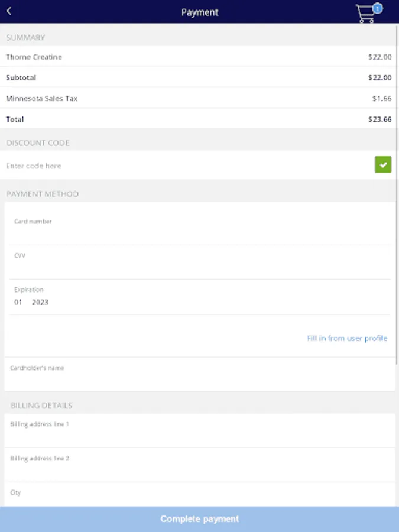Screen dimensions: 399x532
Task: Select the expiration month 01
Action: click(x=18, y=302)
